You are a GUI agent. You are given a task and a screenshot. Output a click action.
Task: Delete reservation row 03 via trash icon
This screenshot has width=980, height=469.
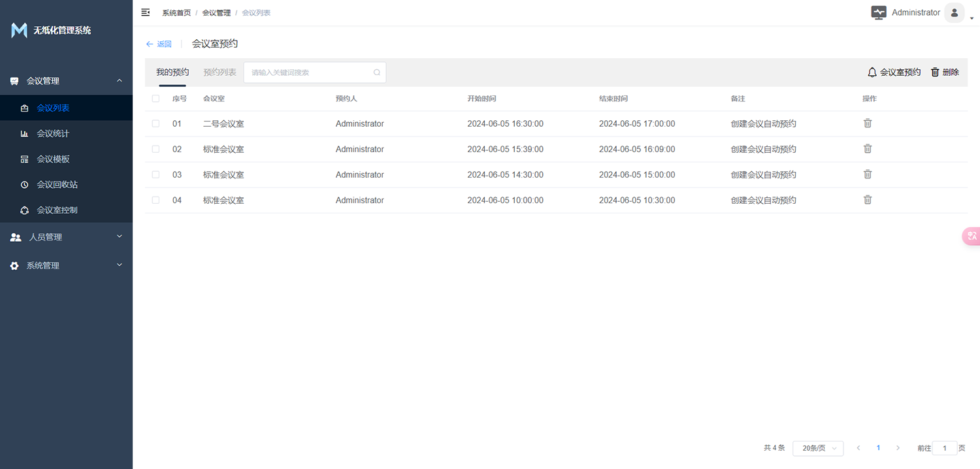pyautogui.click(x=868, y=174)
